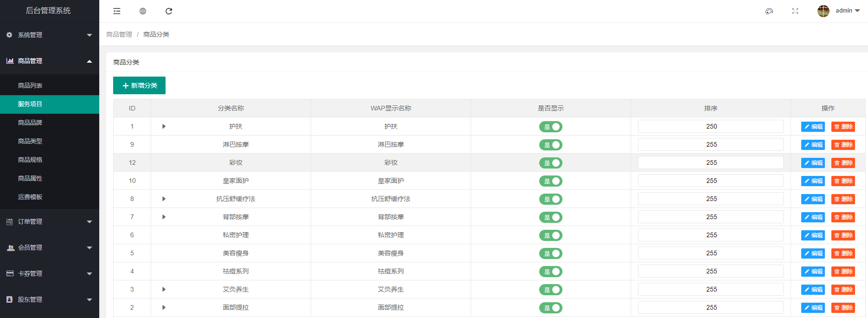Open the theme palette icon
This screenshot has width=868, height=318.
pyautogui.click(x=769, y=11)
